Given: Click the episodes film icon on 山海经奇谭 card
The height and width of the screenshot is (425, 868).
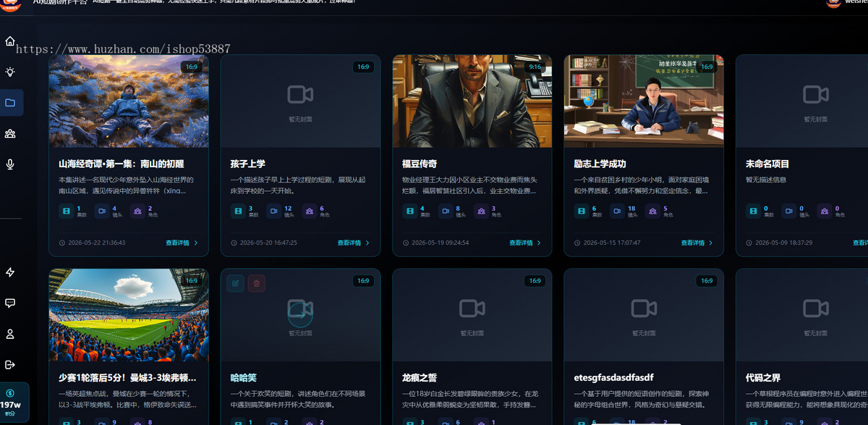Looking at the screenshot, I should click(66, 211).
